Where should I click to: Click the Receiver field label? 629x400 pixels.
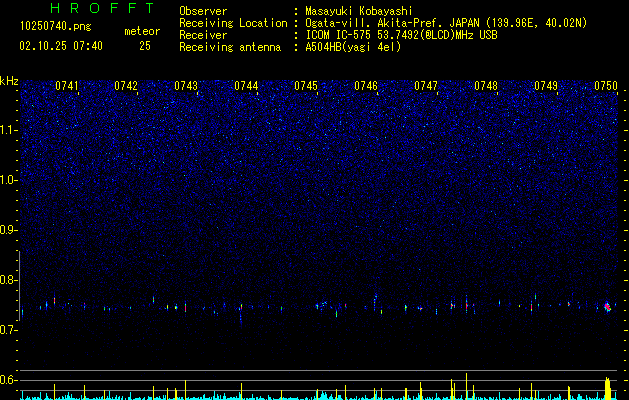(203, 35)
